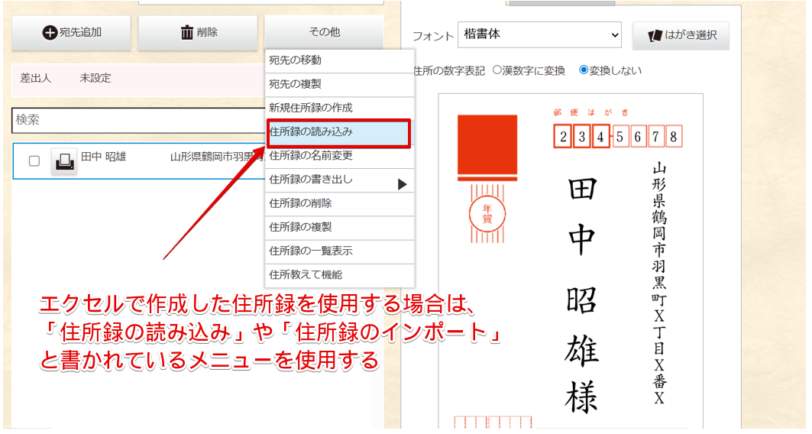The height and width of the screenshot is (434, 812).
Task: Click the print icon beside 田中 昭雄
Action: [x=64, y=161]
